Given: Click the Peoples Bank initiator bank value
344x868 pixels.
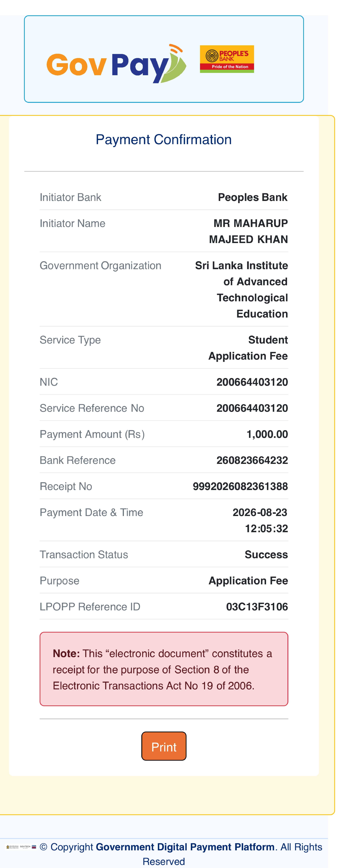Looking at the screenshot, I should (x=253, y=197).
